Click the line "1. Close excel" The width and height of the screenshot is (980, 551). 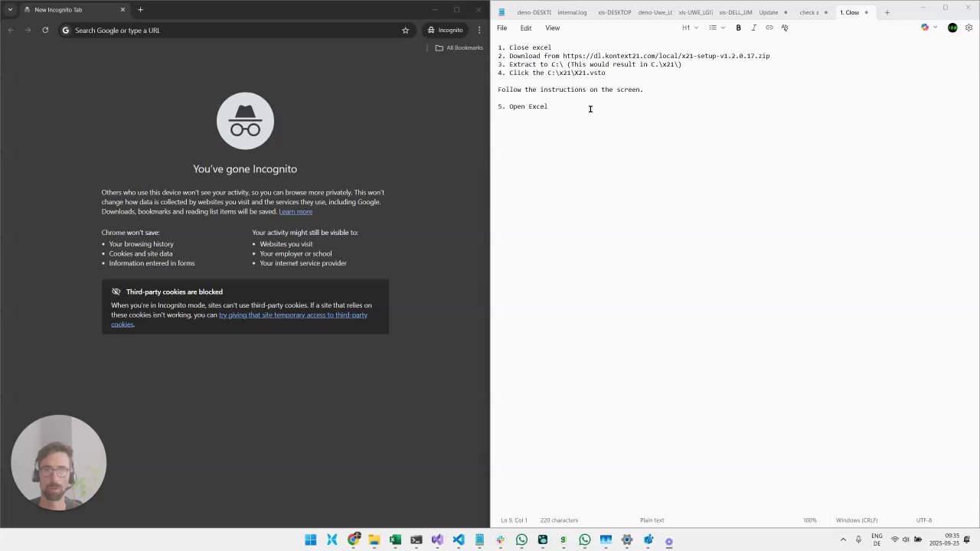pos(524,47)
